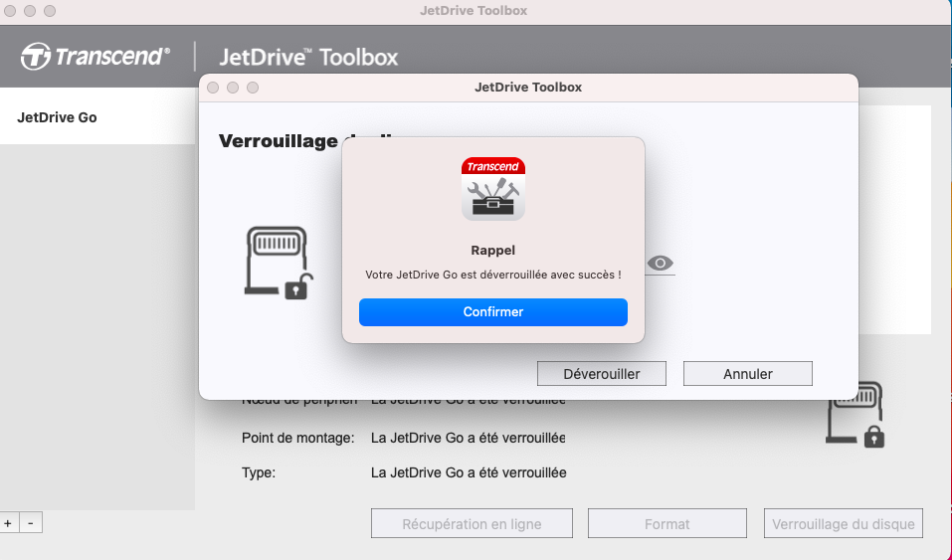This screenshot has width=952, height=560.
Task: Click the 'Rappel' alert heading
Action: [x=493, y=251]
